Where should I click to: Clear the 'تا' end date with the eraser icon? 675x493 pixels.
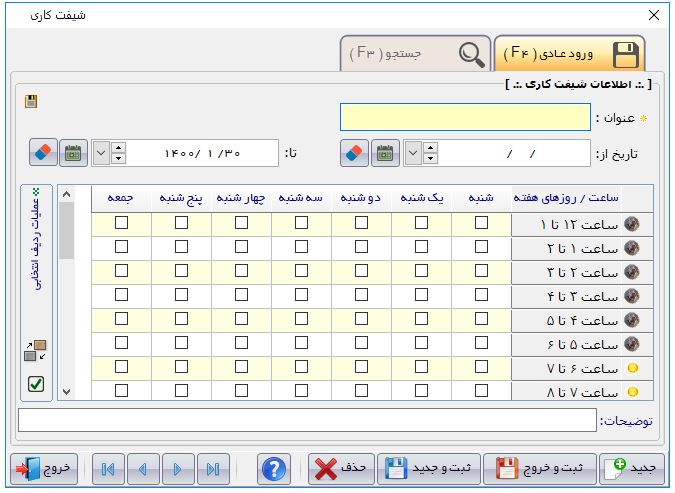click(x=42, y=153)
